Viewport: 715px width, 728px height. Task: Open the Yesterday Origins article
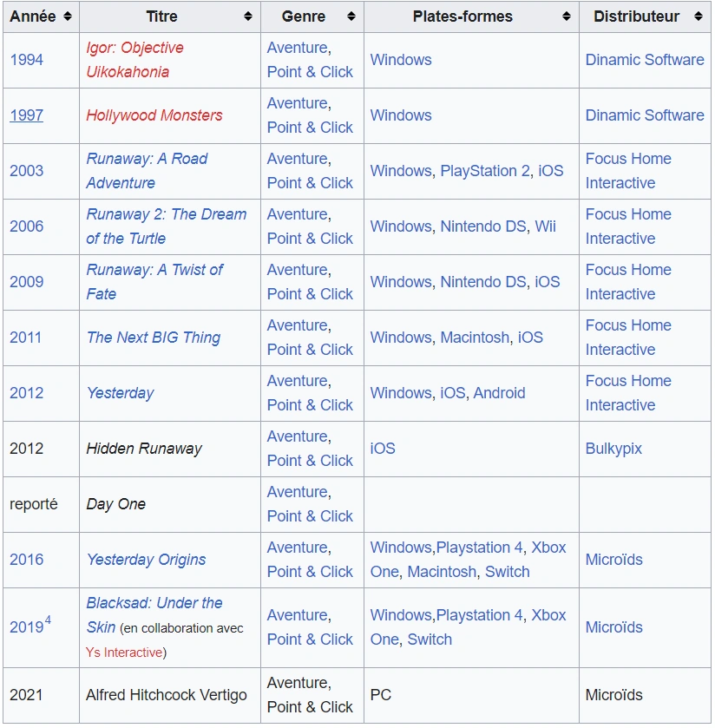145,560
